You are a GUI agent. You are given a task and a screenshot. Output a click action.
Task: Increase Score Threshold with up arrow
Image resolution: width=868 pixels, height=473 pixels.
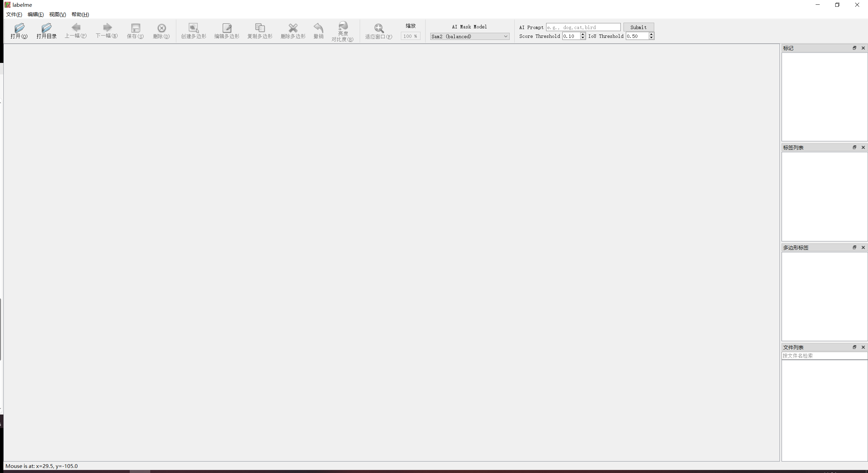[x=583, y=34]
